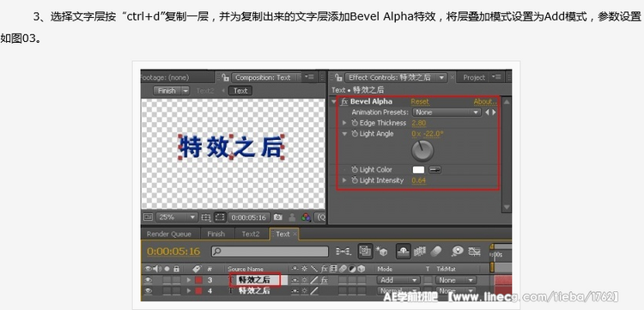644x310 pixels.
Task: Open the composition mini-flowchart icon in timeline
Action: pos(343,252)
